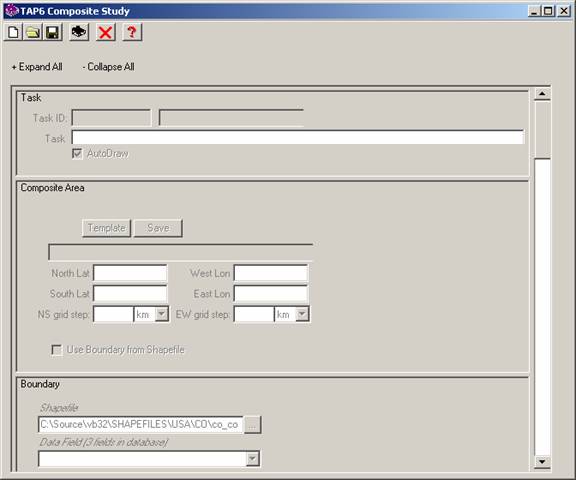
Task: Click the Template button
Action: tap(107, 228)
